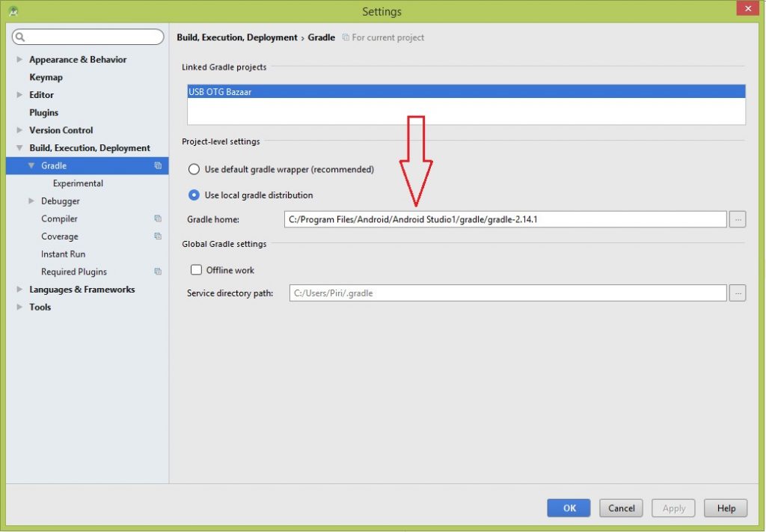Expand the Debugger tree item
This screenshot has height=532, width=766.
point(31,201)
